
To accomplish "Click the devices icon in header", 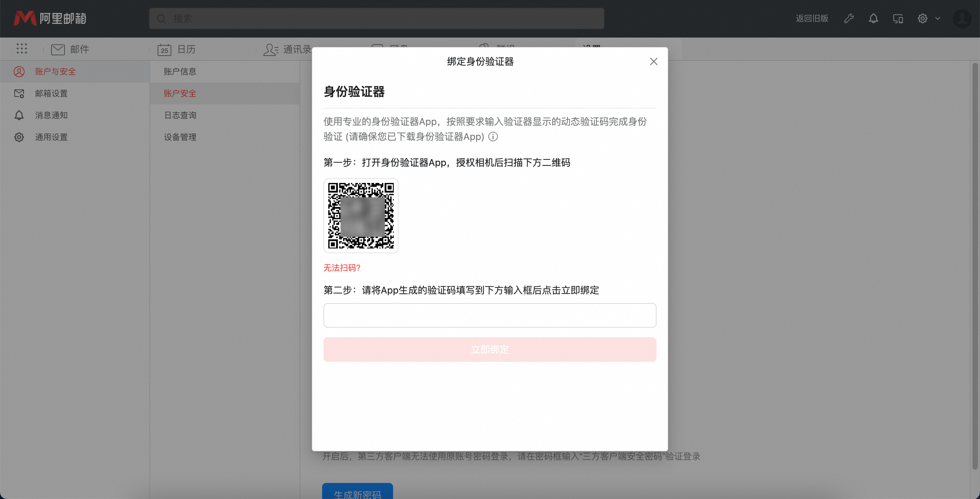I will tap(898, 18).
